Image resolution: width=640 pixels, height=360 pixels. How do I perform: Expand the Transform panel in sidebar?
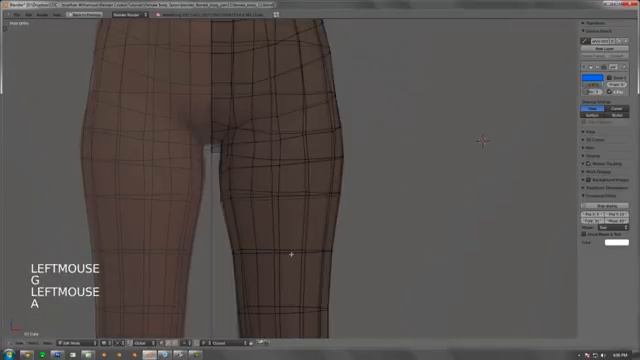coord(596,23)
